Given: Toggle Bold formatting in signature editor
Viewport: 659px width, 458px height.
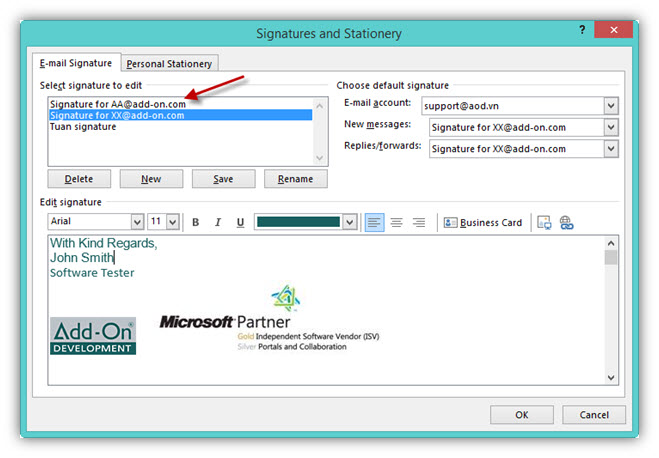Looking at the screenshot, I should pos(195,222).
